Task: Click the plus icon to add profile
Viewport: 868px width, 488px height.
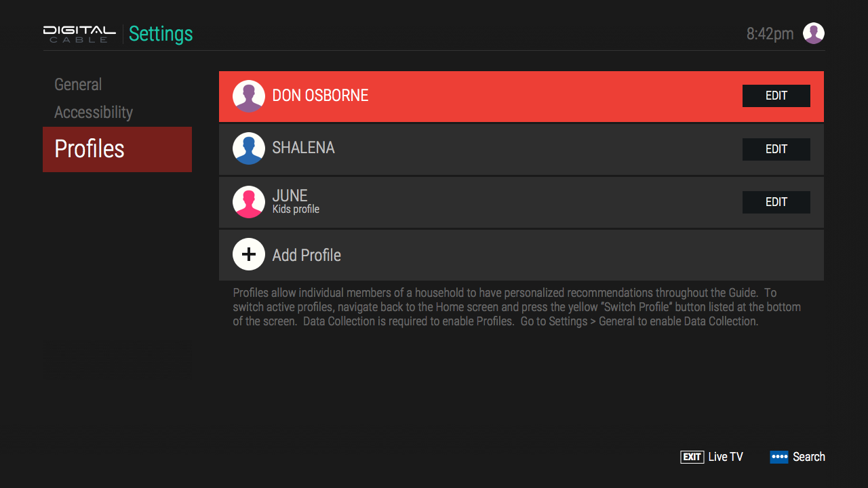Action: (x=249, y=255)
